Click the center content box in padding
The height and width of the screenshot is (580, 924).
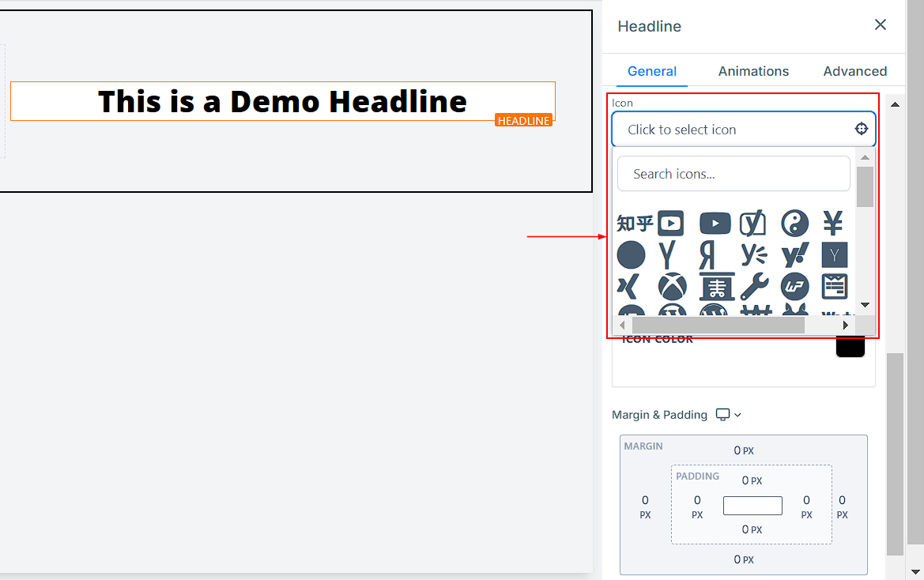tap(752, 505)
